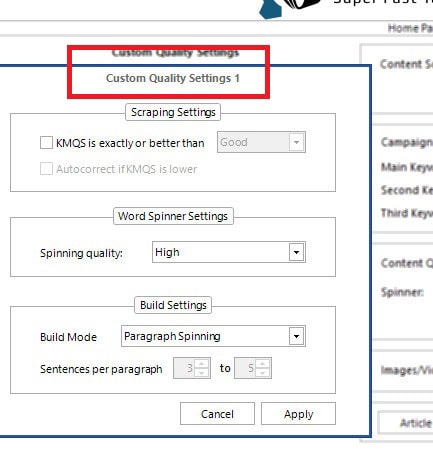
Task: Open the Home Page menu item
Action: click(x=410, y=28)
